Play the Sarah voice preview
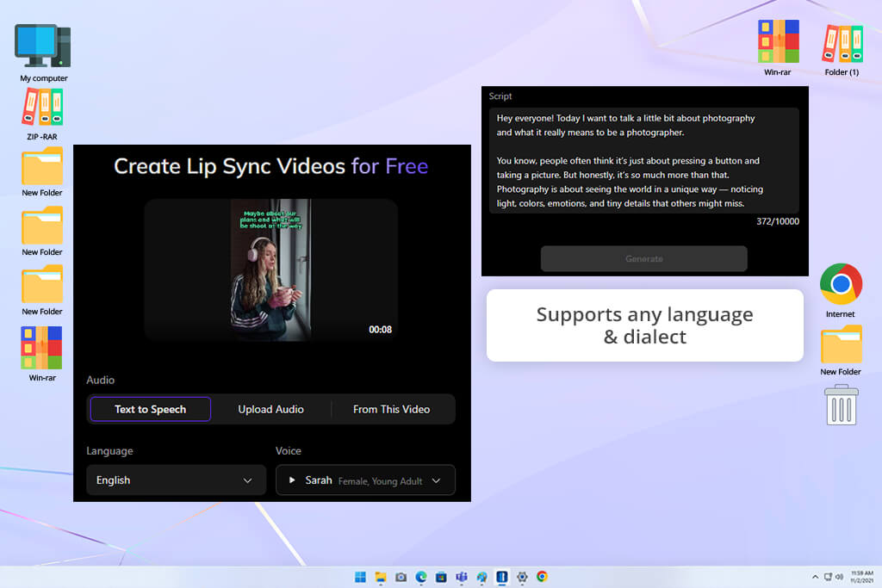The height and width of the screenshot is (588, 882). [292, 480]
